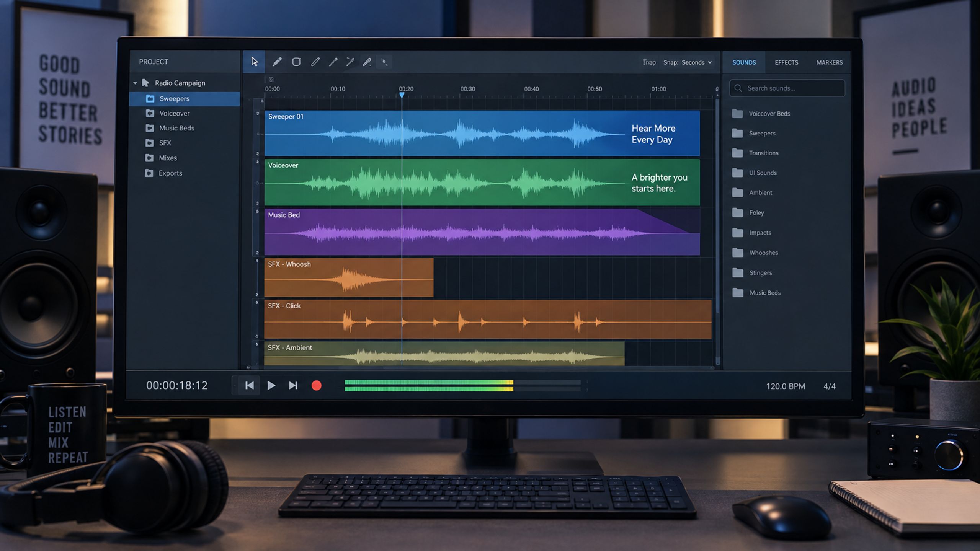This screenshot has width=980, height=551.
Task: Click the Sweepers entry in Sounds panel
Action: 753,133
